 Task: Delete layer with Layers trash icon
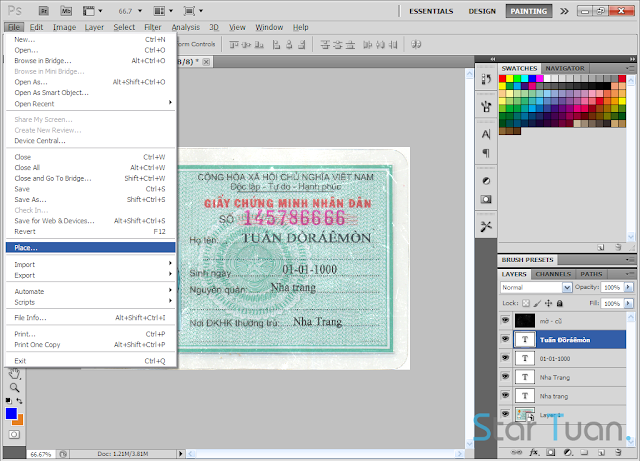tap(618, 452)
